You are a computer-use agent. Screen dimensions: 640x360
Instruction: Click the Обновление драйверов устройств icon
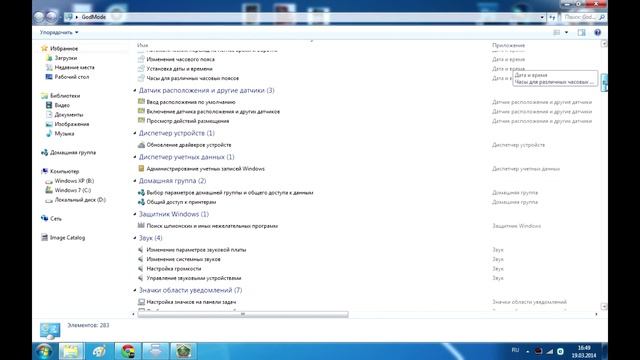[141, 144]
